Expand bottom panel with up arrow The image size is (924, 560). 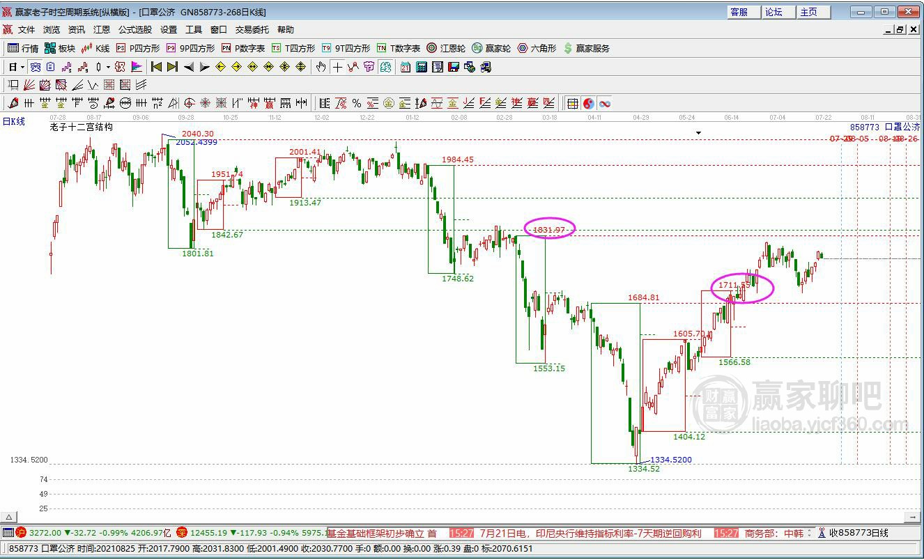click(8, 517)
